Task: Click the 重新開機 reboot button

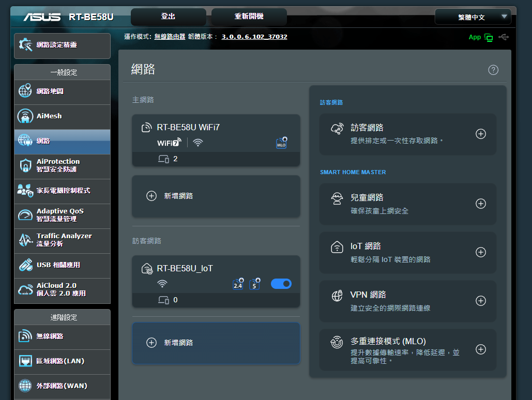Action: [x=249, y=17]
